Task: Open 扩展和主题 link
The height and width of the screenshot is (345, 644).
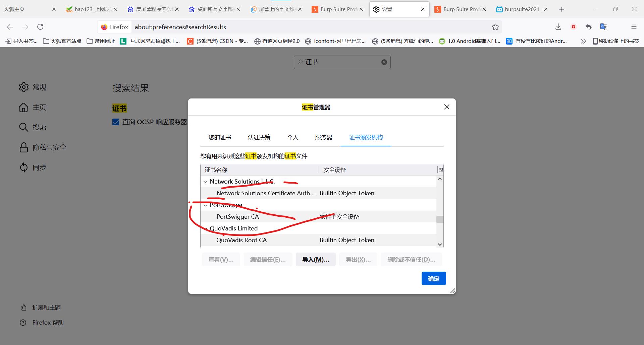Action: [x=41, y=307]
